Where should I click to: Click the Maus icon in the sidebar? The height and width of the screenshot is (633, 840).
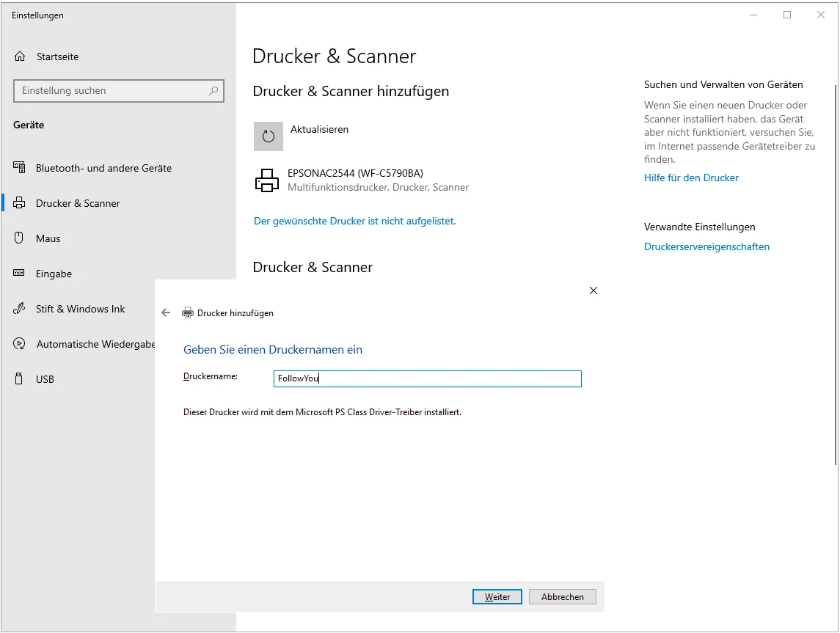[20, 238]
